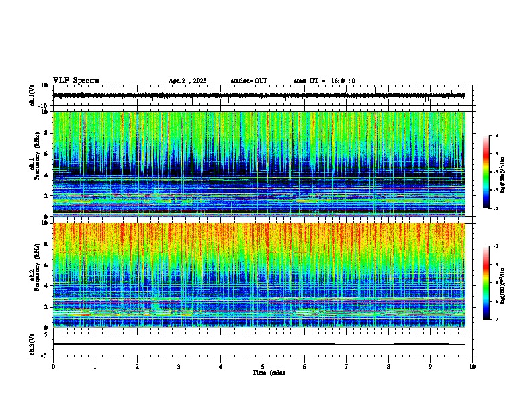532x411 pixels.
Task: Click the "6" kHz tick on ch.1 frequency axis
Action: pyautogui.click(x=46, y=154)
